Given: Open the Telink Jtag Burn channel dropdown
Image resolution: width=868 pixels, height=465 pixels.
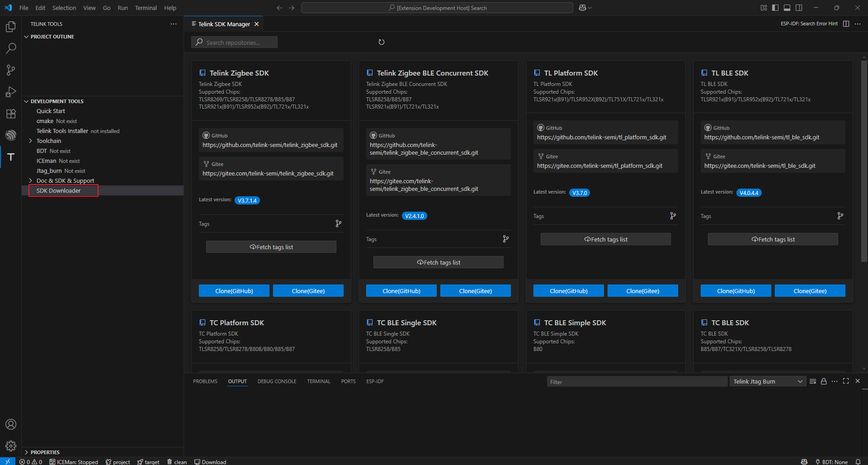Looking at the screenshot, I should tap(767, 381).
